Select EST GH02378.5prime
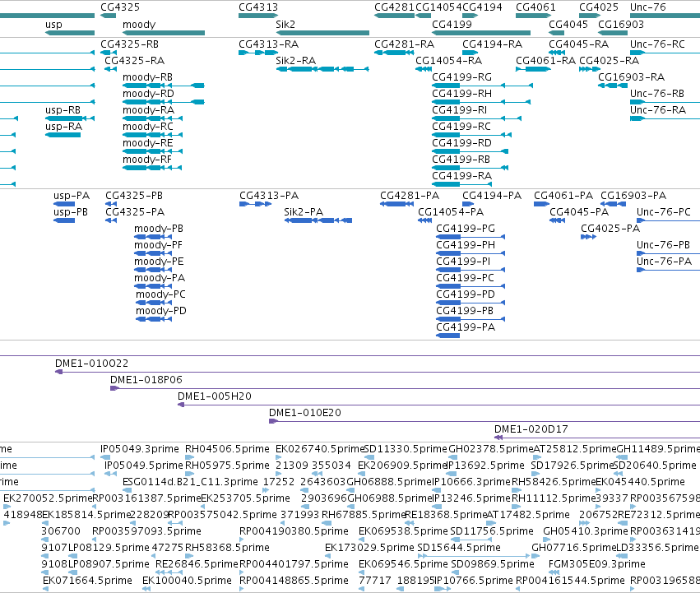Image resolution: width=700 pixels, height=593 pixels. point(491,449)
